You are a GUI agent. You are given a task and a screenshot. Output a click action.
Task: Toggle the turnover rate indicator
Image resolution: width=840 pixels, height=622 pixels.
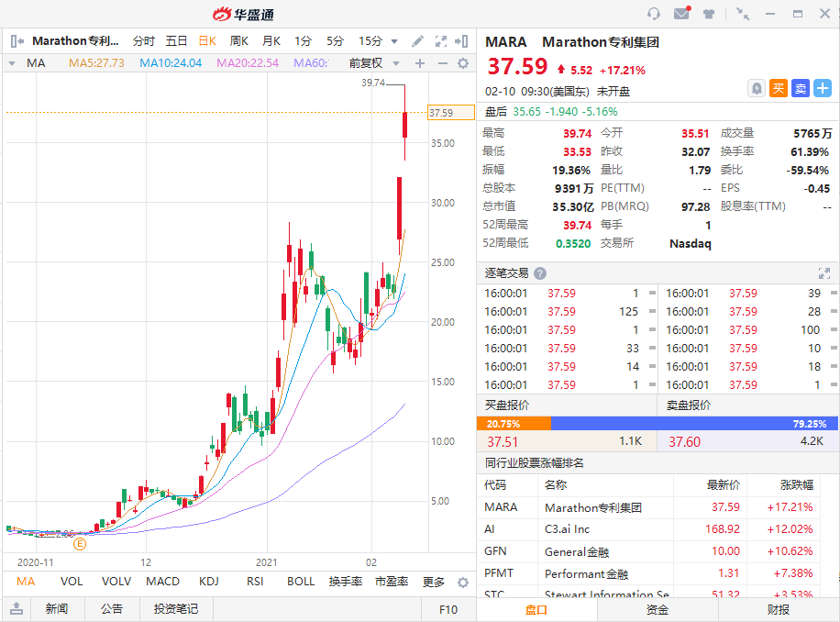(346, 582)
